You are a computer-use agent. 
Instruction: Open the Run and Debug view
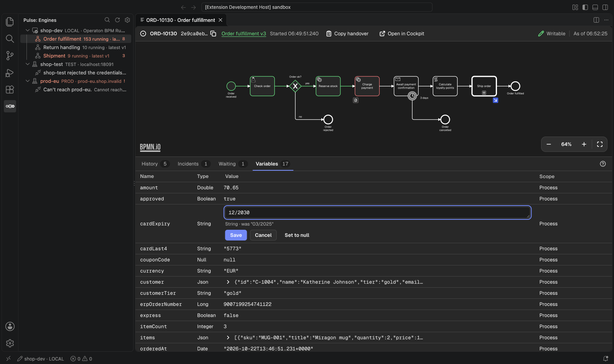tap(10, 72)
